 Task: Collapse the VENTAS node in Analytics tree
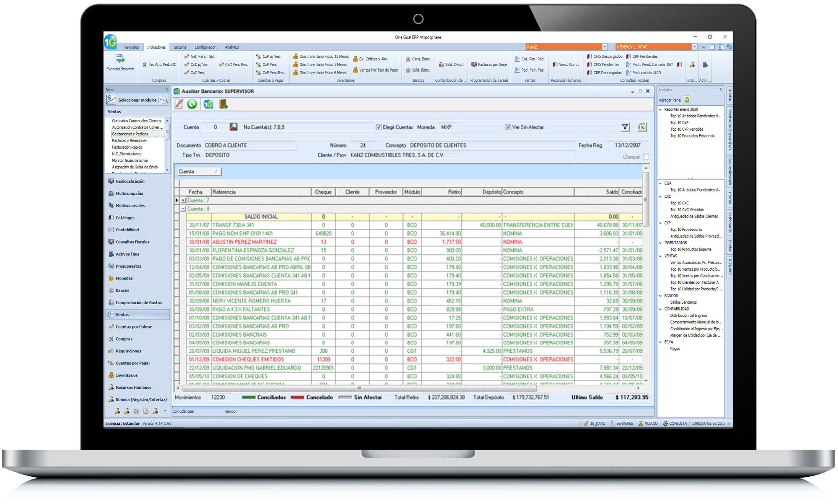pos(660,256)
